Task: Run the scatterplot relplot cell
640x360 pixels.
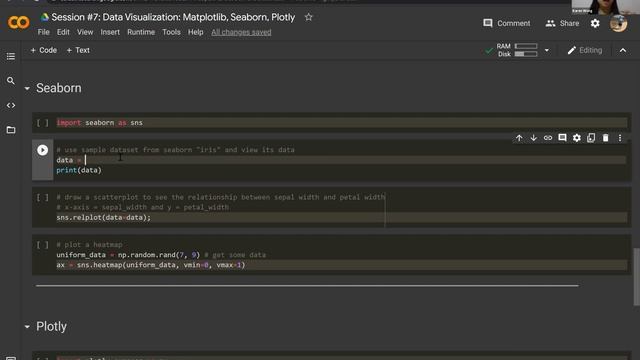Action: 42,198
